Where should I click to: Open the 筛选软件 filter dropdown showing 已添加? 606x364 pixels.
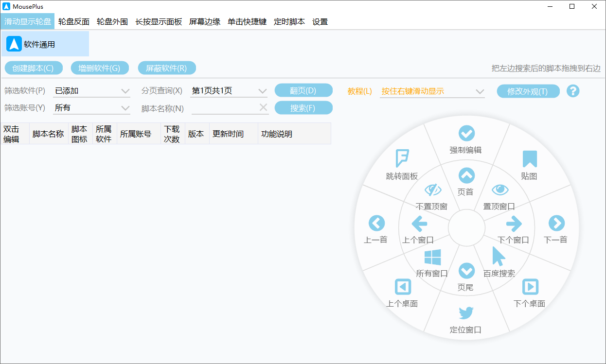[91, 90]
